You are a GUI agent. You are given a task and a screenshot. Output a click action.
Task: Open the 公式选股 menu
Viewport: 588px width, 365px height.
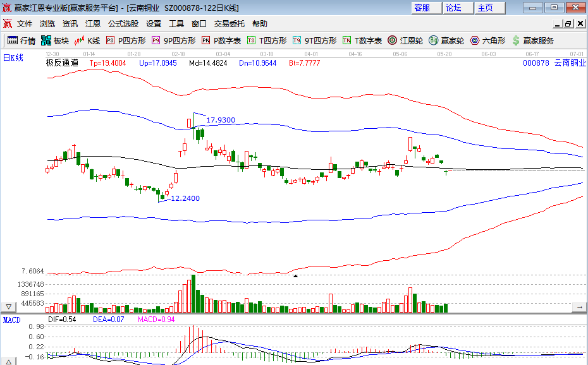[123, 24]
